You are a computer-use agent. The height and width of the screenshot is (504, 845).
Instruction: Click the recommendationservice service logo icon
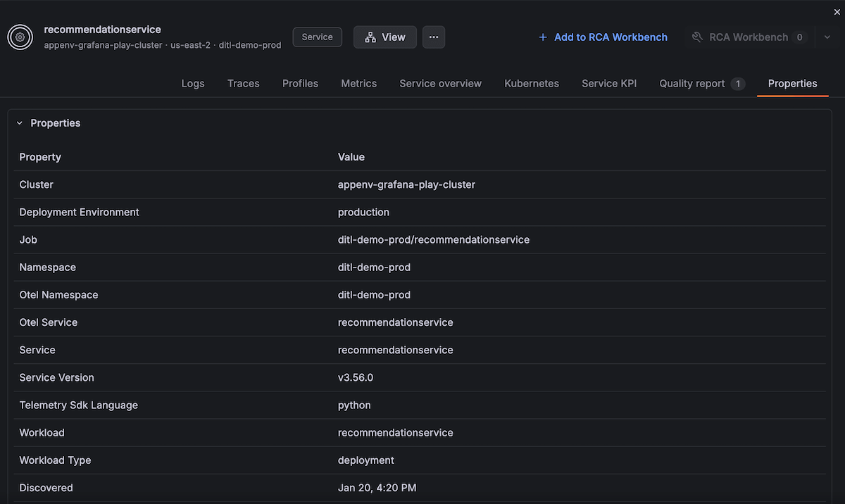pyautogui.click(x=20, y=37)
